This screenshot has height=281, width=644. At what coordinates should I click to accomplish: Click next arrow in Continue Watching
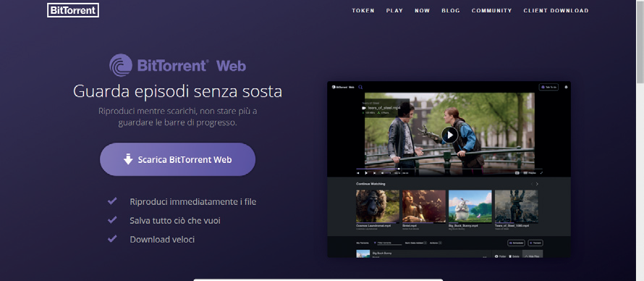(537, 184)
